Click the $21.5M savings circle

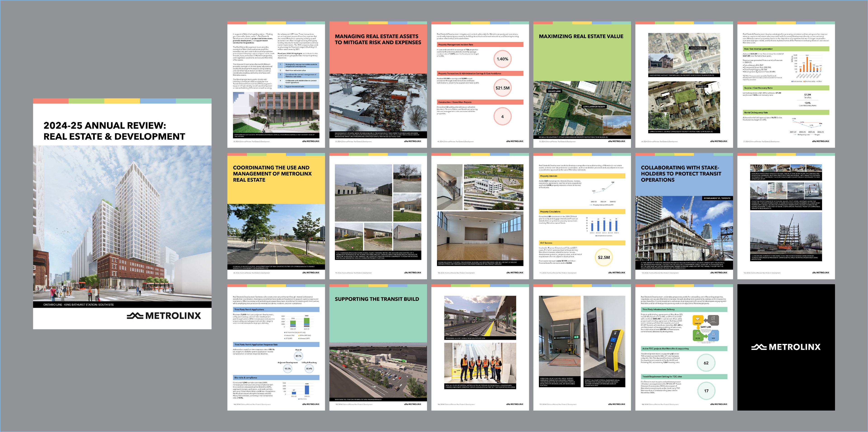pos(502,88)
